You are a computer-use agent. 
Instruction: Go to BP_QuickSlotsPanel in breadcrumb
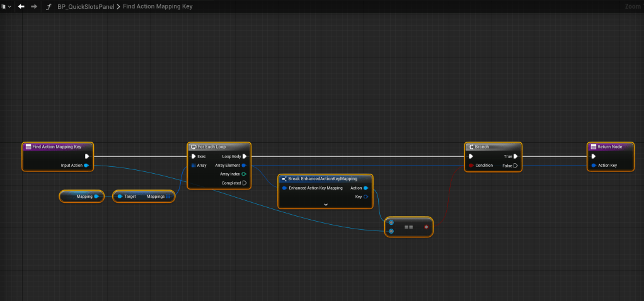tap(85, 6)
